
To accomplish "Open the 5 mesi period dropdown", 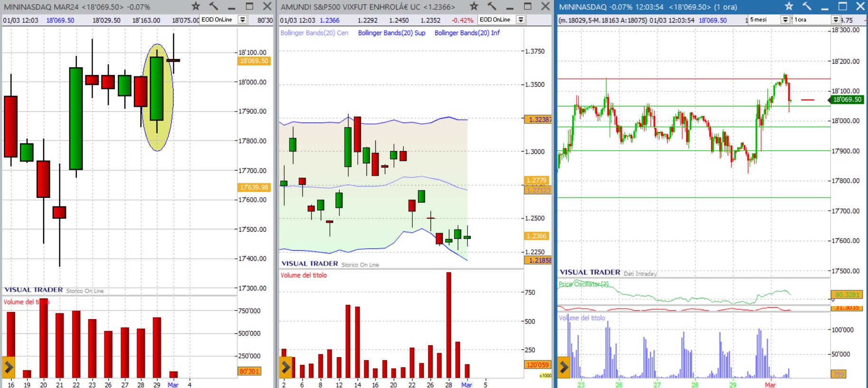I will pyautogui.click(x=785, y=19).
